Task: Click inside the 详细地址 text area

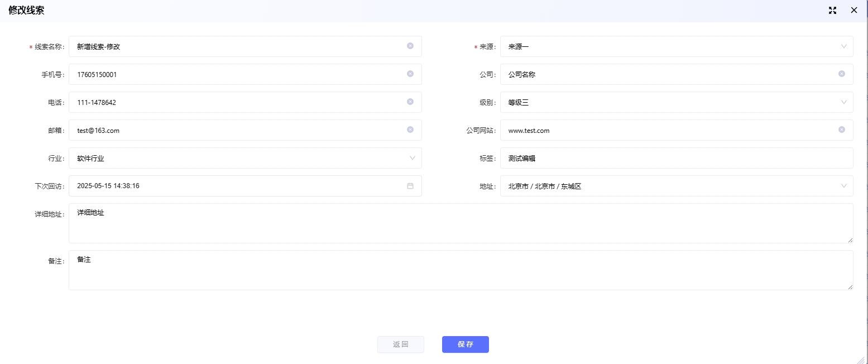Action: pos(461,223)
